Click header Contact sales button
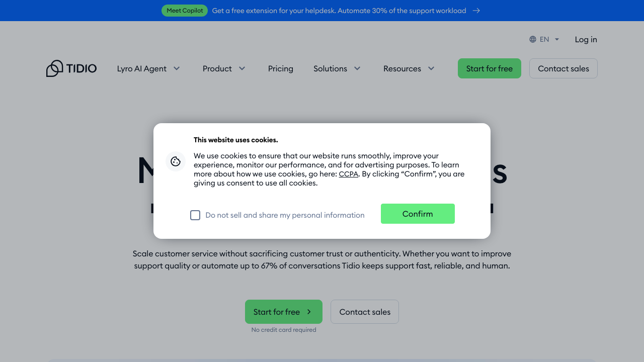 click(x=563, y=68)
